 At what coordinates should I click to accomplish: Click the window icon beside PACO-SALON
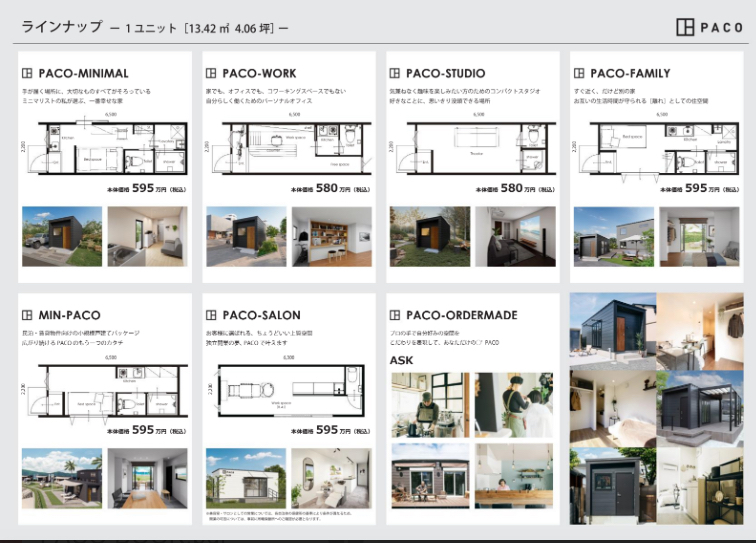point(211,315)
